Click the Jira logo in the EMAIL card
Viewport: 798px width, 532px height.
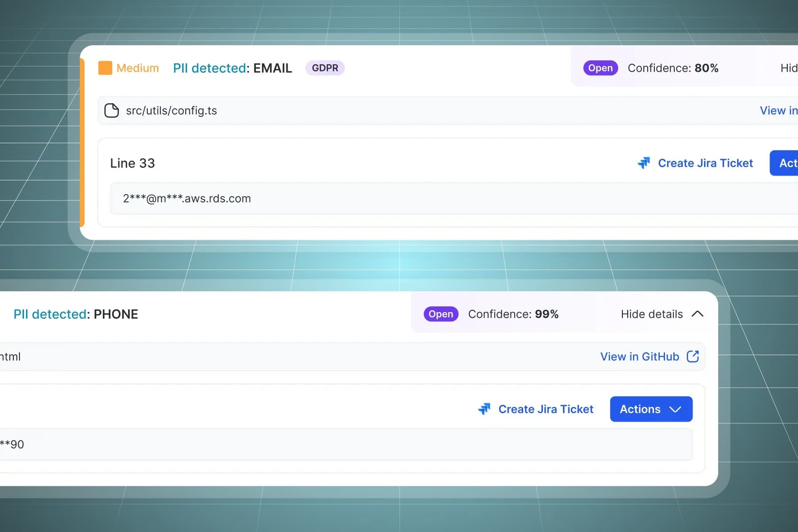pos(644,163)
